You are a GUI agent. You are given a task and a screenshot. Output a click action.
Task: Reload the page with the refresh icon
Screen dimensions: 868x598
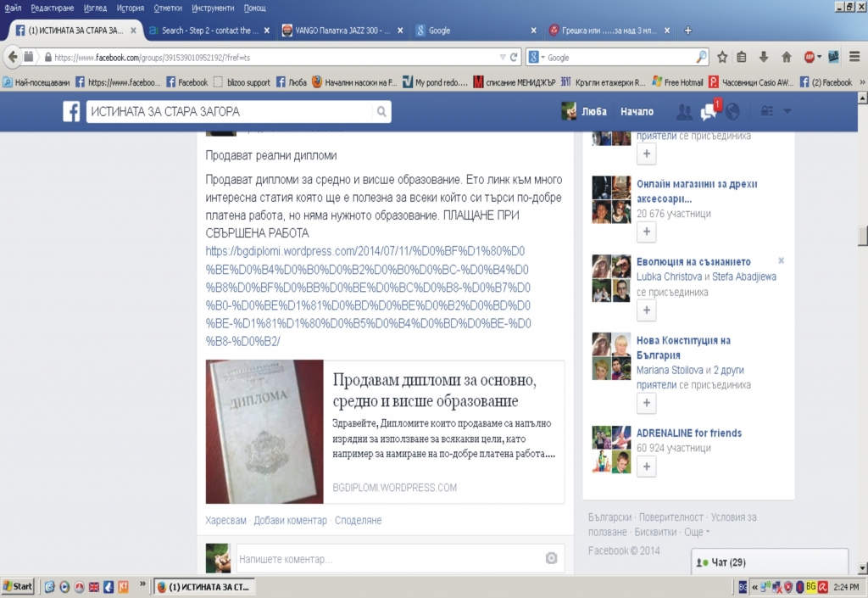coord(514,57)
